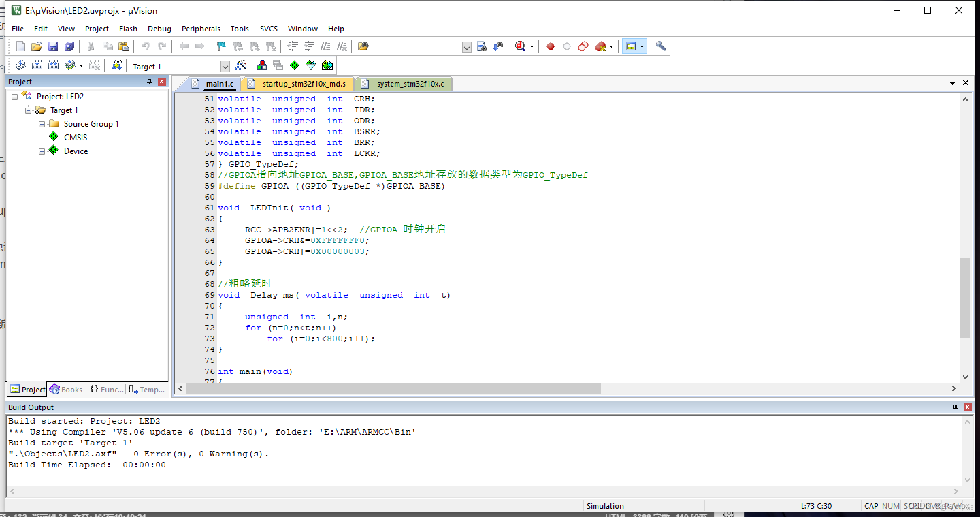Open the window layout dropdown arrow
The height and width of the screenshot is (517, 980).
(x=642, y=47)
